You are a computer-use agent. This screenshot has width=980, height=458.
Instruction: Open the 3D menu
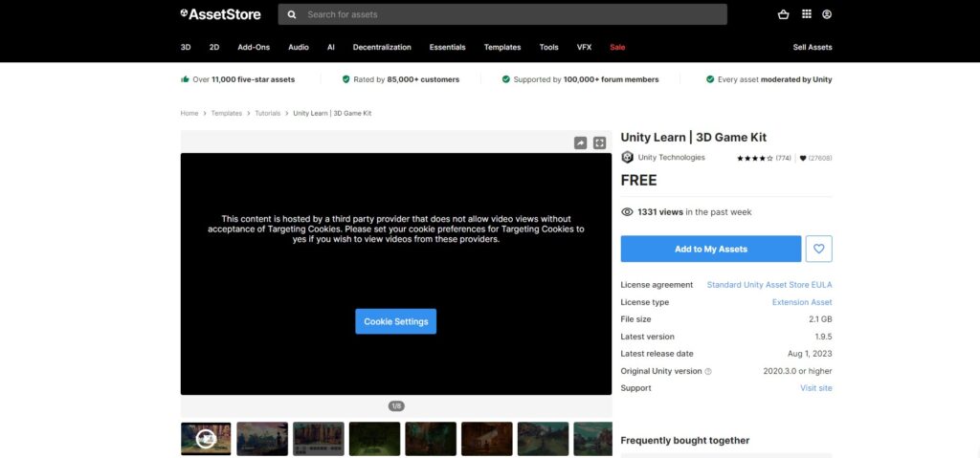click(186, 47)
